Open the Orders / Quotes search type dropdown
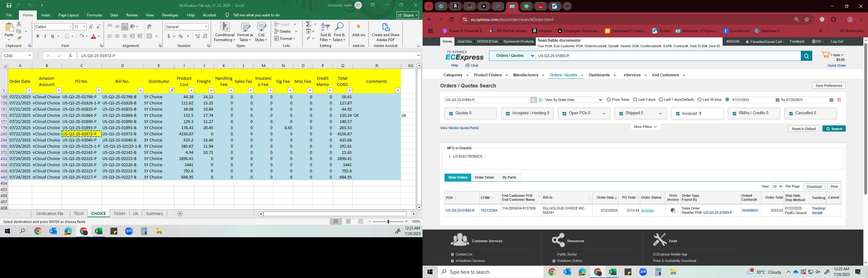Image resolution: width=868 pixels, height=278 pixels. [x=513, y=56]
